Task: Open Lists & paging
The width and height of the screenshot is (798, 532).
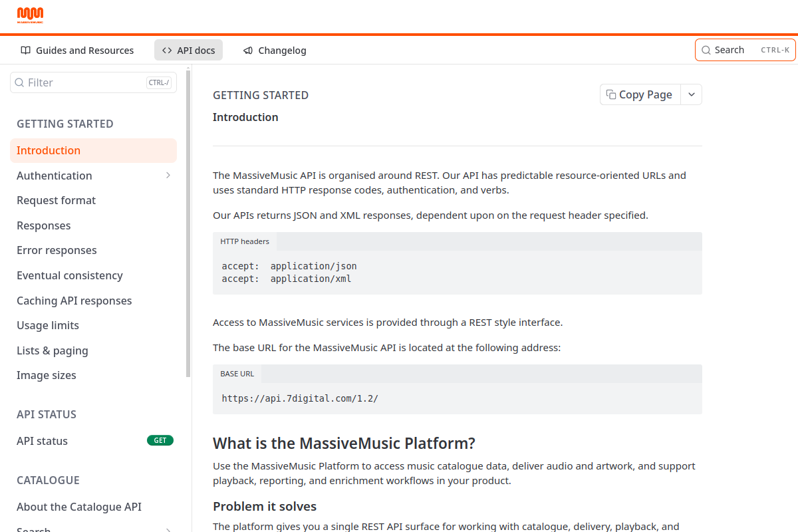Action: point(93,350)
